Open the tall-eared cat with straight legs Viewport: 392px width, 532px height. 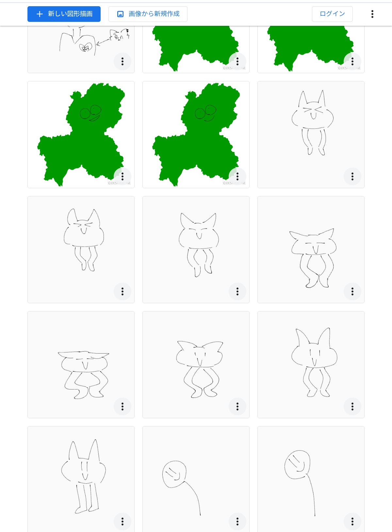click(81, 479)
